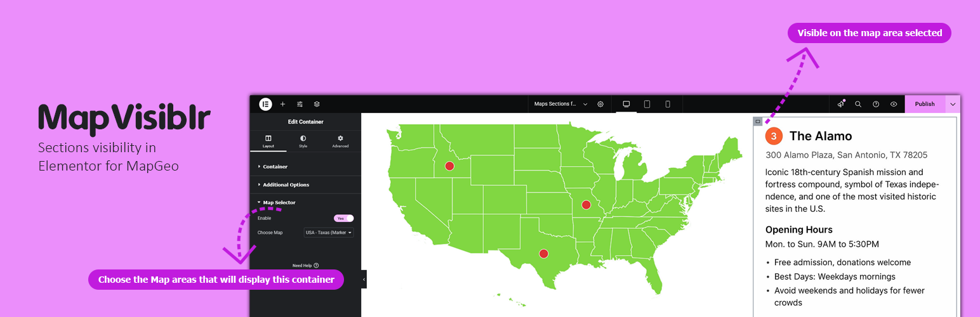The image size is (980, 317).
Task: Switch to tablet preview mode
Action: [x=647, y=104]
